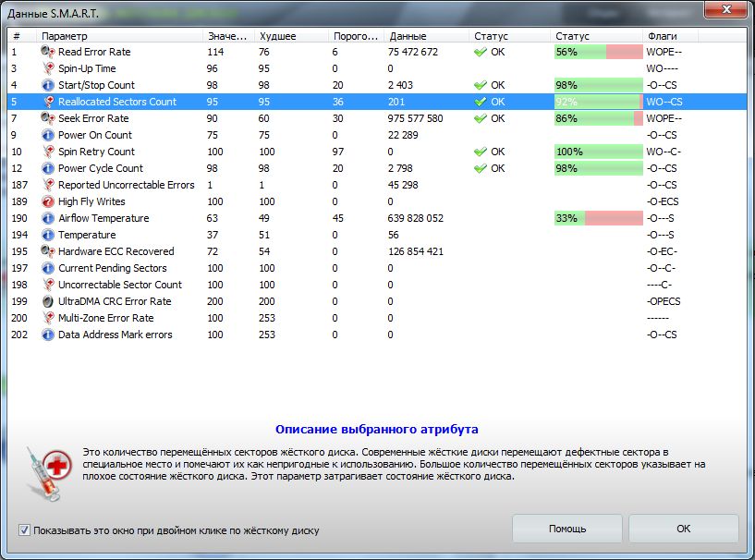Click the Start/Stop Count data 2 403

coord(400,85)
